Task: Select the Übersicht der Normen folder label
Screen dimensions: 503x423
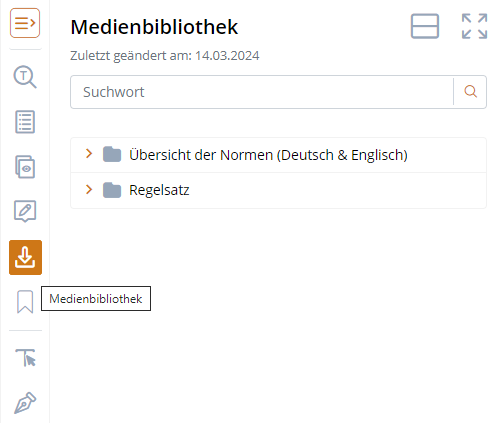Action: pyautogui.click(x=268, y=155)
